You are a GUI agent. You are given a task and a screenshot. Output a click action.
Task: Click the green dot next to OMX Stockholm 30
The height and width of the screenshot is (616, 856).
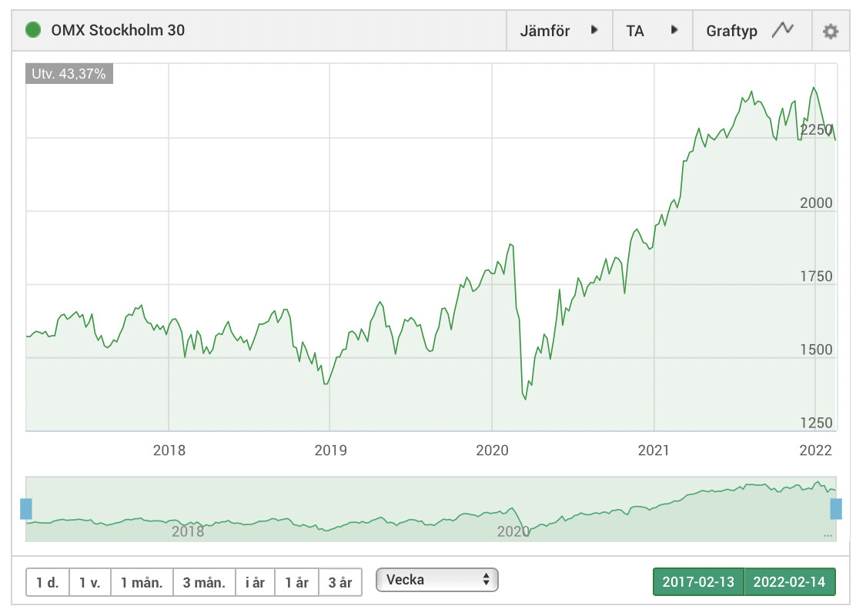(33, 29)
